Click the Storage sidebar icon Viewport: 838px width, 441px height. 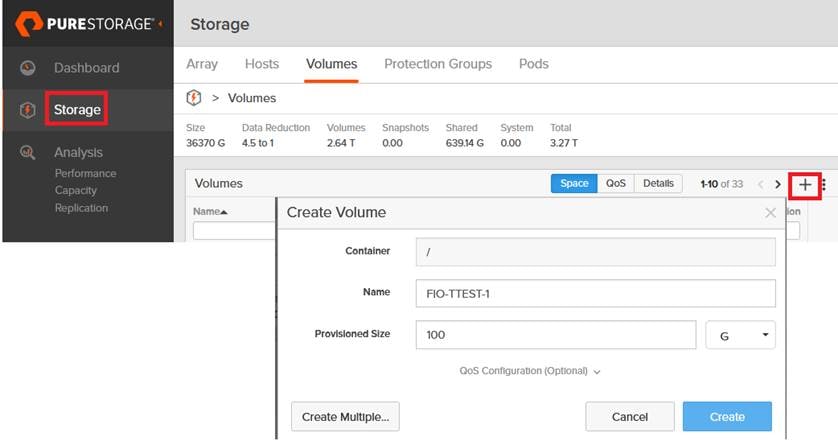coord(28,110)
